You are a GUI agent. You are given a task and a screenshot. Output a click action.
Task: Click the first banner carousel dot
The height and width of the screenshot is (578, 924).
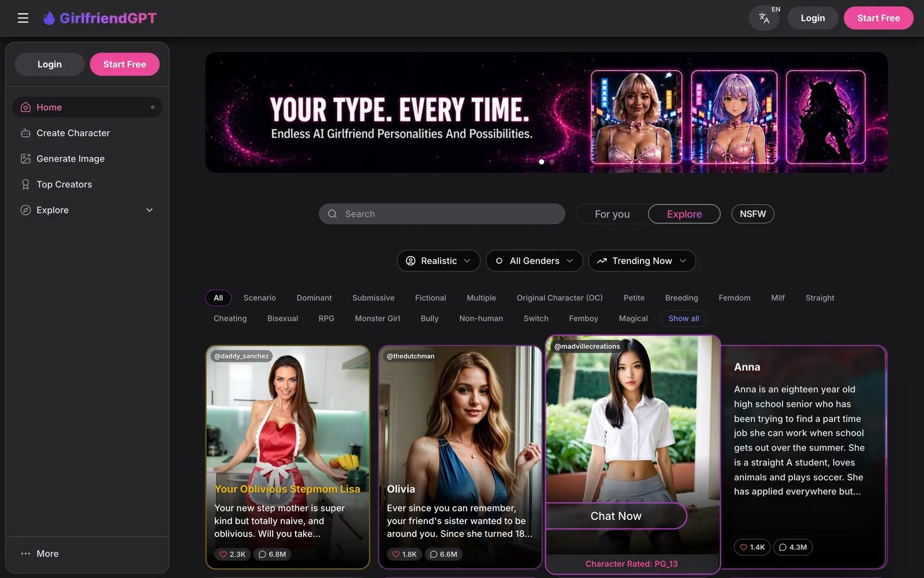click(x=541, y=162)
